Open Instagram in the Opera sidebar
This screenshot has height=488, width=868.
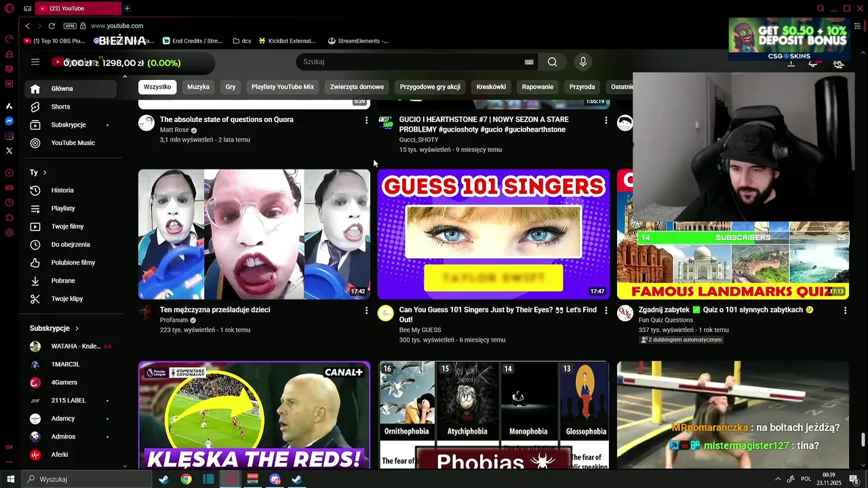tap(9, 136)
